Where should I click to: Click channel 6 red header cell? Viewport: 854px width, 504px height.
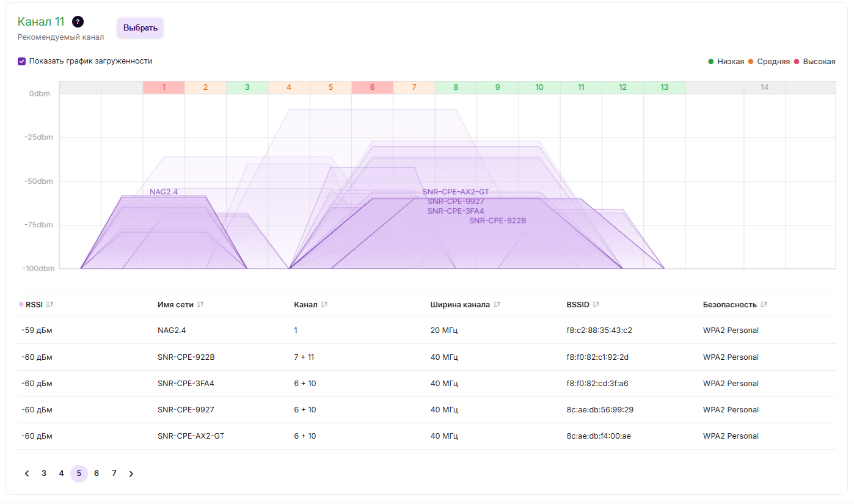pyautogui.click(x=372, y=87)
